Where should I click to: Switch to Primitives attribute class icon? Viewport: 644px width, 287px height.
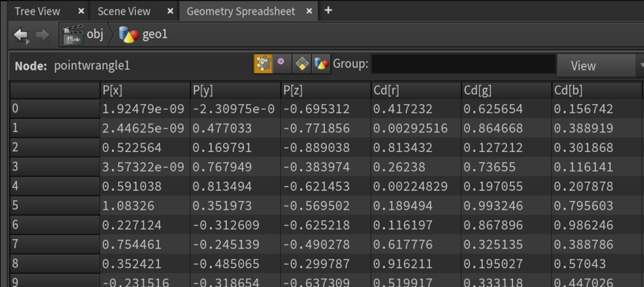[x=302, y=63]
